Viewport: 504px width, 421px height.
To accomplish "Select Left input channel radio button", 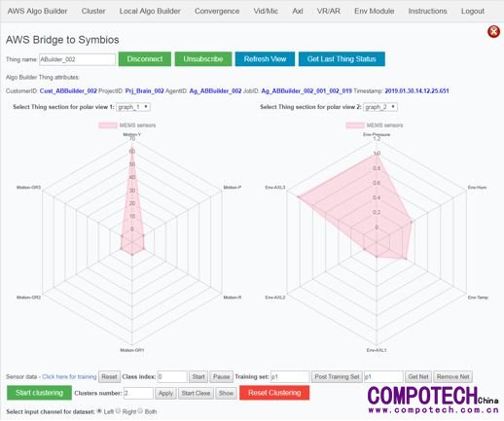I will point(99,411).
